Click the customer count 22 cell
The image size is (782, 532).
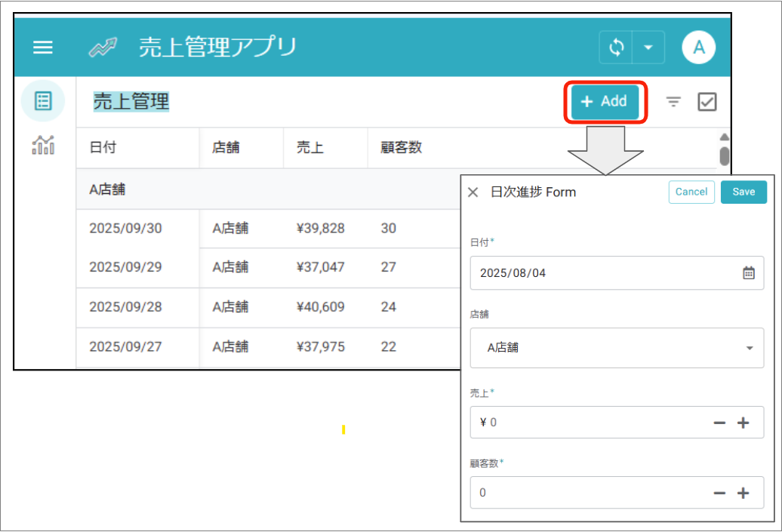pyautogui.click(x=389, y=346)
